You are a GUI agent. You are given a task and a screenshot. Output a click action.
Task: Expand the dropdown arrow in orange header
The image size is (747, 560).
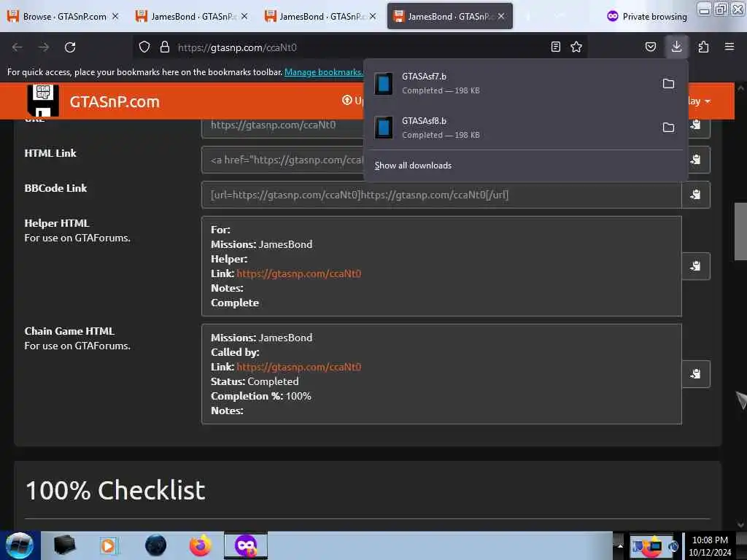pyautogui.click(x=708, y=101)
